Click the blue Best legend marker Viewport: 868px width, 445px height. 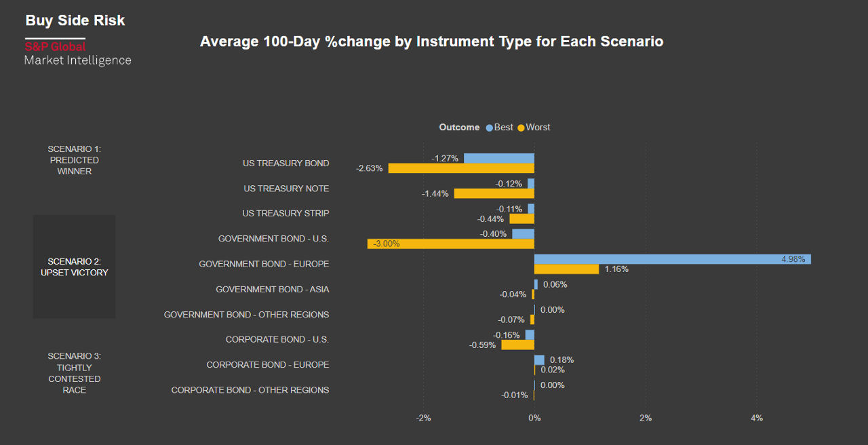(x=490, y=128)
